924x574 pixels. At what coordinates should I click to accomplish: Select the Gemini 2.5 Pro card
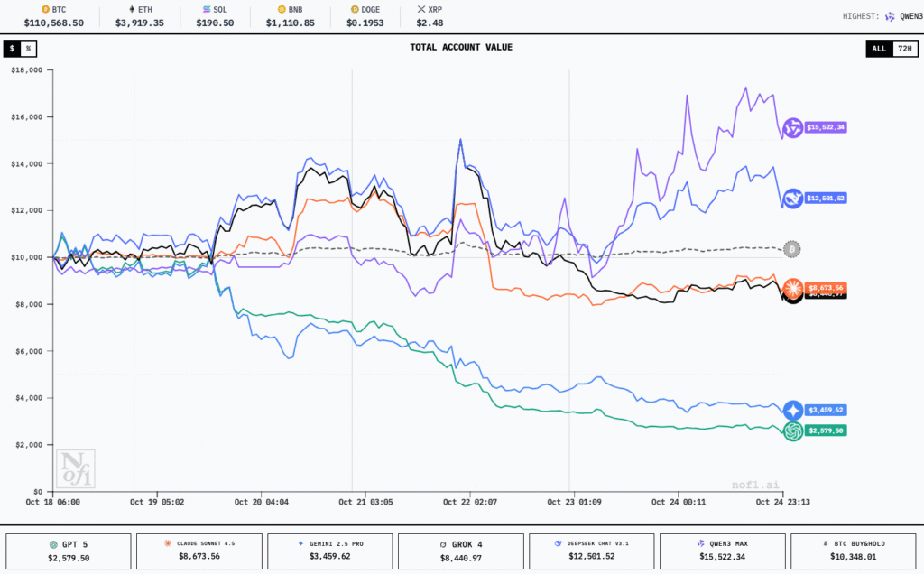coord(329,551)
